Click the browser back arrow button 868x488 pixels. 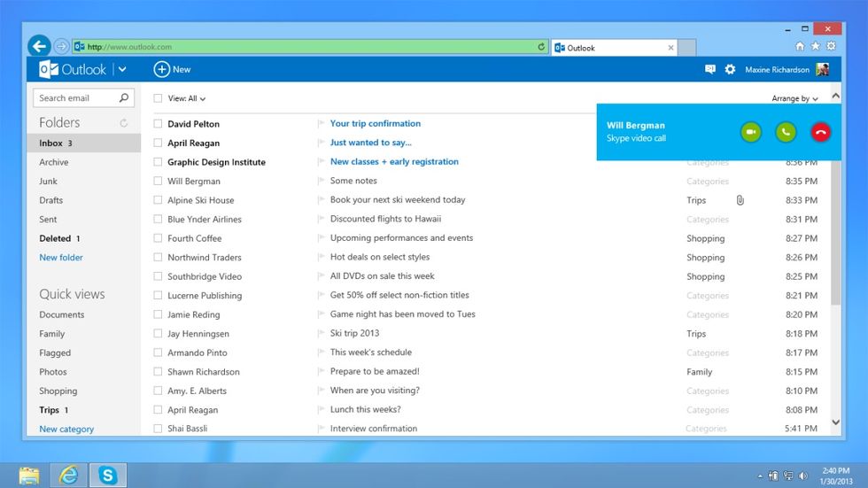tap(39, 46)
